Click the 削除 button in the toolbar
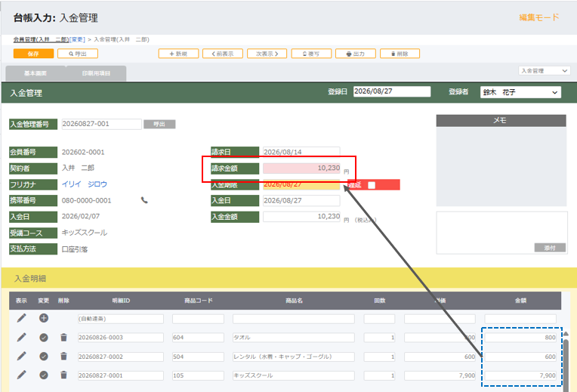 [400, 54]
